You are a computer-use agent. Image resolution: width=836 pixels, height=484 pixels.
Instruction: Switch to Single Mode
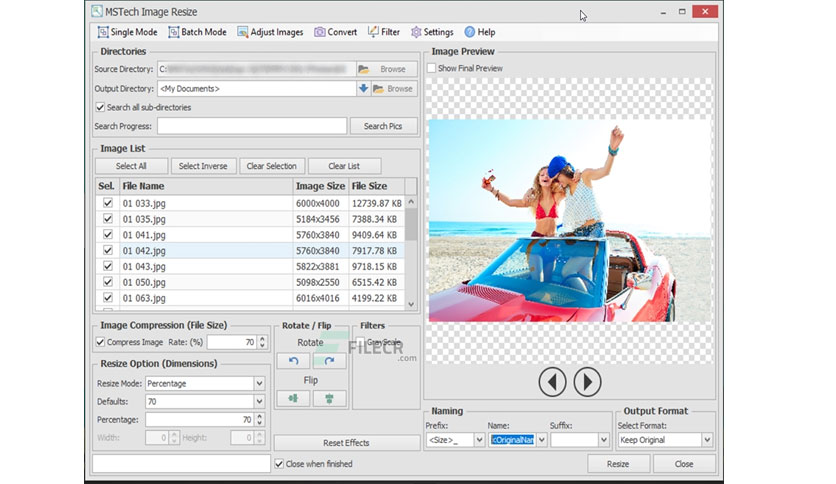127,32
